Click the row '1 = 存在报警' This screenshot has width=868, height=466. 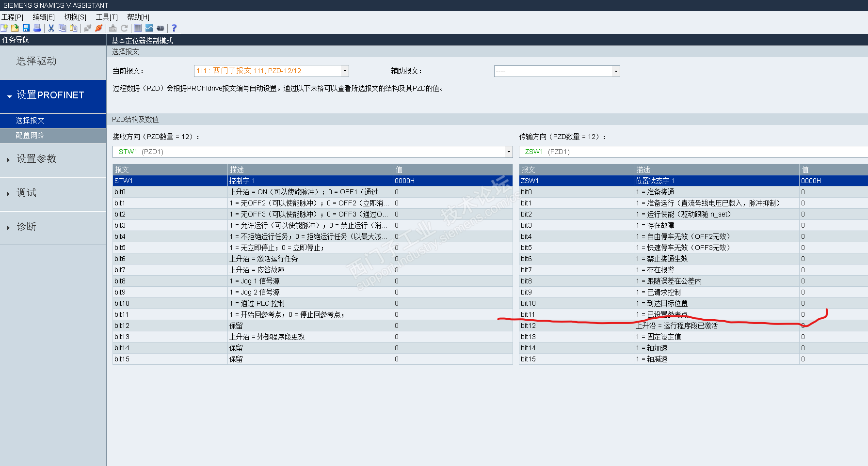tap(693, 270)
